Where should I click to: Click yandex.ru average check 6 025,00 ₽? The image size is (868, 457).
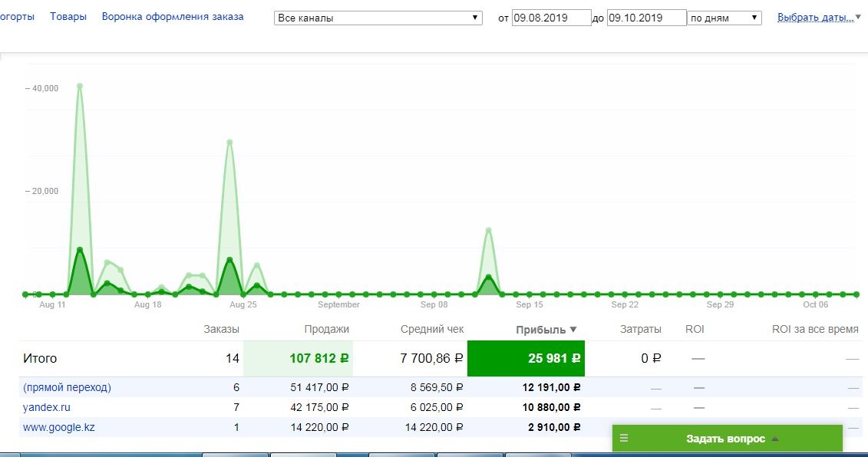click(x=437, y=407)
